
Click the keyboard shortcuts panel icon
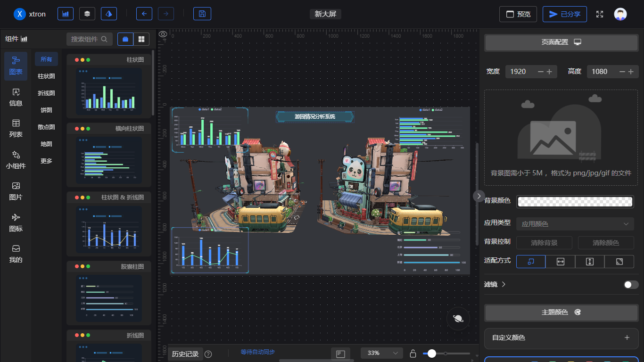pyautogui.click(x=341, y=354)
